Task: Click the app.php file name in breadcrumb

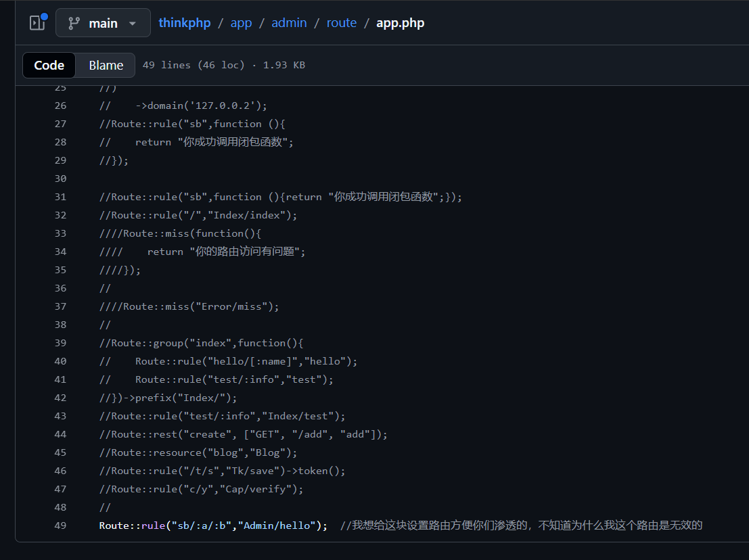Action: [x=400, y=23]
